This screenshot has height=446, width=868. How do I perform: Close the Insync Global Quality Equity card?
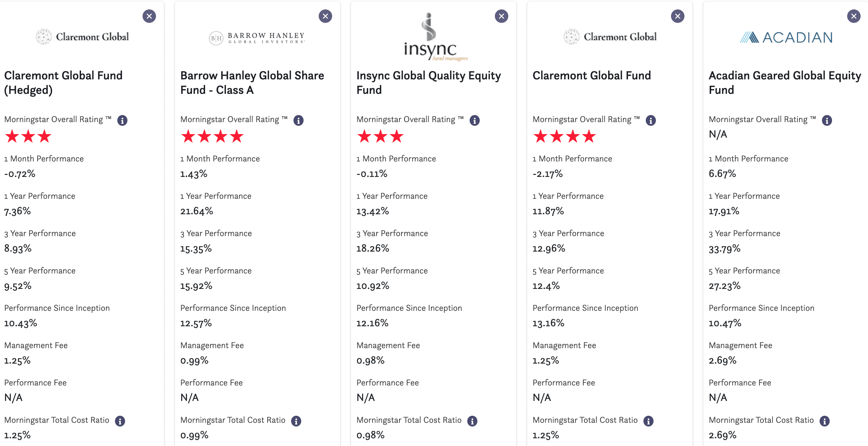tap(501, 16)
